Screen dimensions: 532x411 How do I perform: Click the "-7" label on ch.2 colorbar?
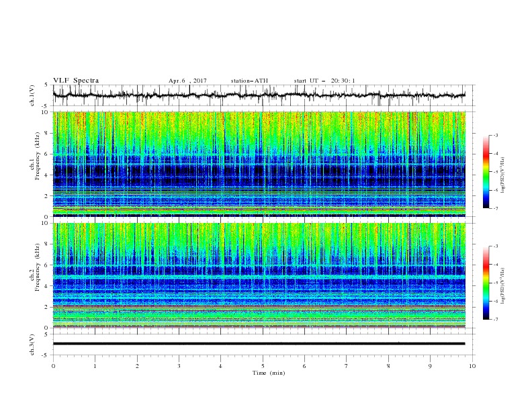coord(495,320)
